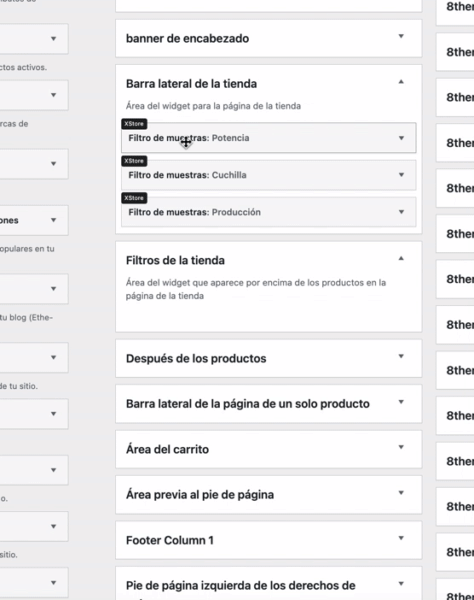The image size is (474, 600).
Task: Expand Pie de página izquierda de los derechos area
Action: pyautogui.click(x=401, y=584)
